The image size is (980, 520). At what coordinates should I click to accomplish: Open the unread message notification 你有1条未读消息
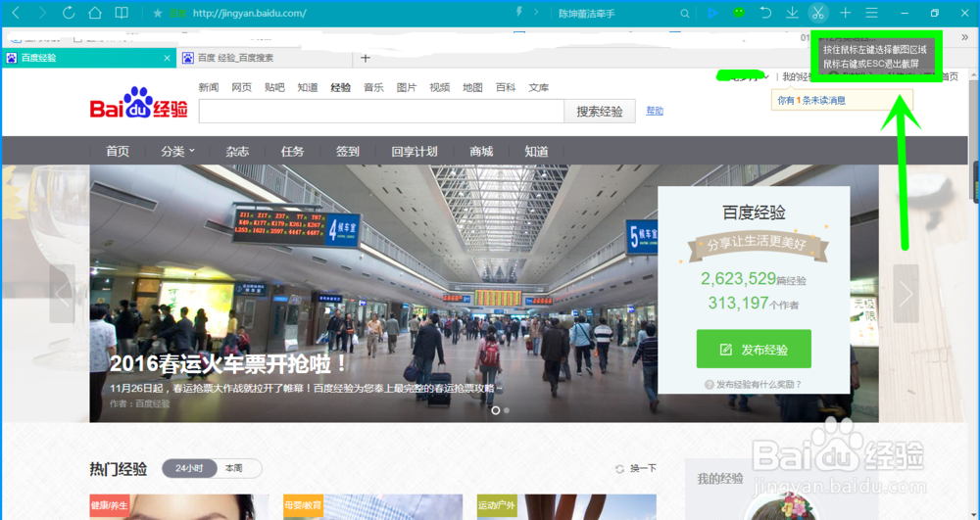(811, 100)
